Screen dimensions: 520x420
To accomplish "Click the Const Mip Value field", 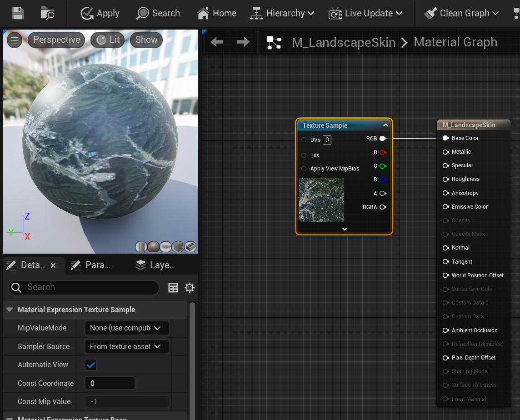I will click(127, 401).
